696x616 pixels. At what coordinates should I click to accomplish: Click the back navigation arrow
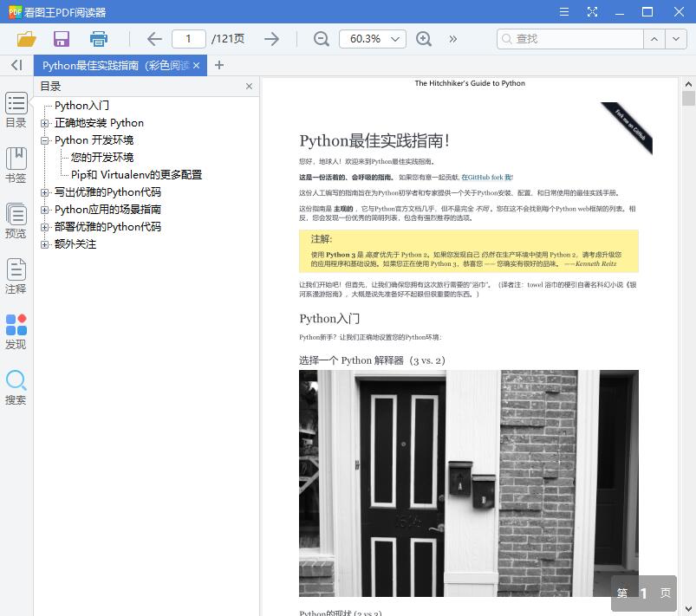[x=153, y=39]
